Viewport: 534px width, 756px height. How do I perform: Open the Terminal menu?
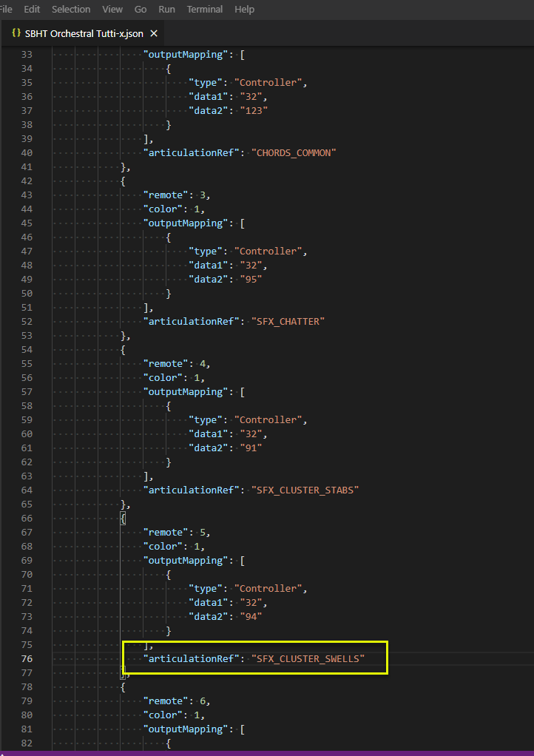tap(205, 9)
